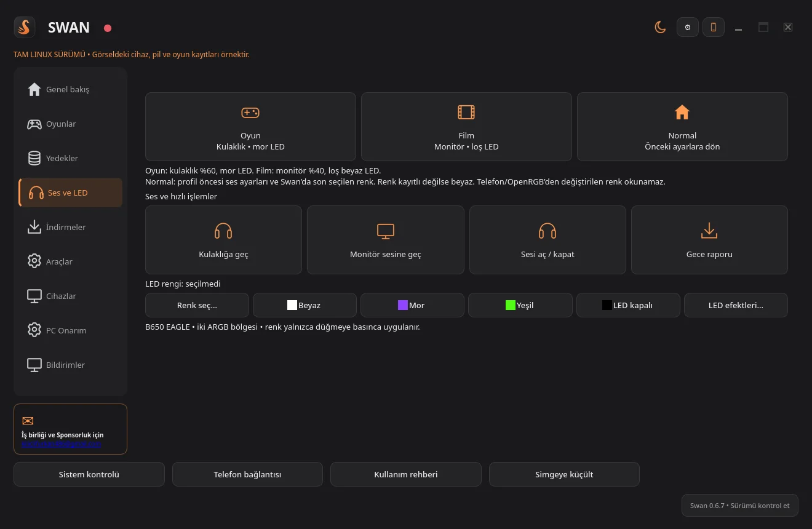Set LED color to Beyaz
Image resolution: width=812 pixels, height=529 pixels.
[304, 305]
